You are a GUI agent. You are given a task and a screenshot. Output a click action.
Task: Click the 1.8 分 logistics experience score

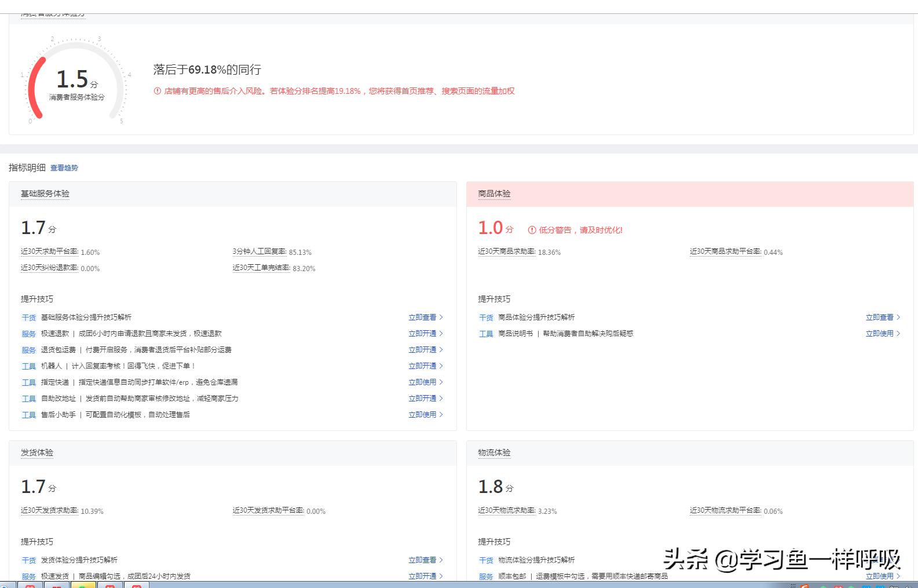[496, 487]
